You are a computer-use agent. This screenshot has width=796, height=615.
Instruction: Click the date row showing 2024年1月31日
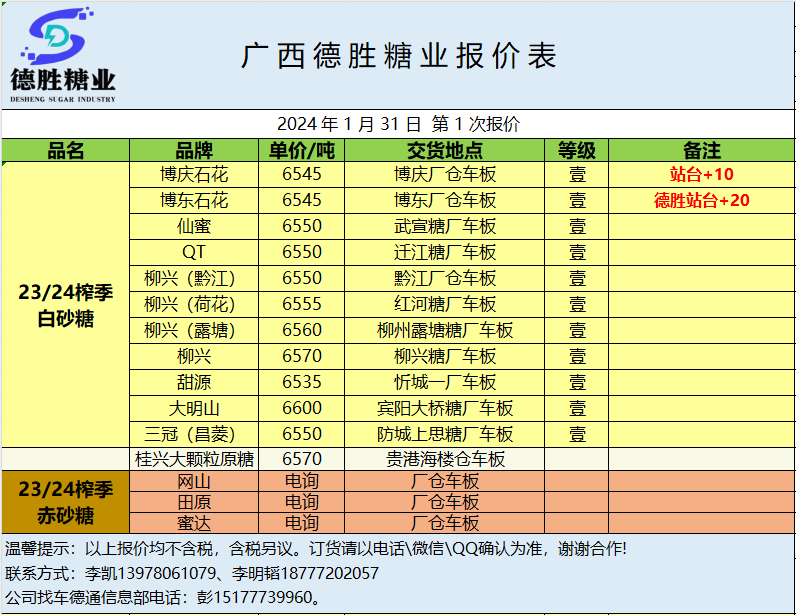pyautogui.click(x=398, y=125)
